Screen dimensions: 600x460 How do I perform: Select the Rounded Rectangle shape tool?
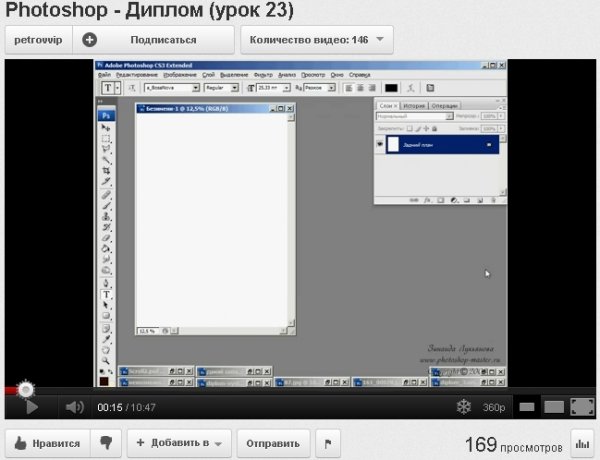106,316
